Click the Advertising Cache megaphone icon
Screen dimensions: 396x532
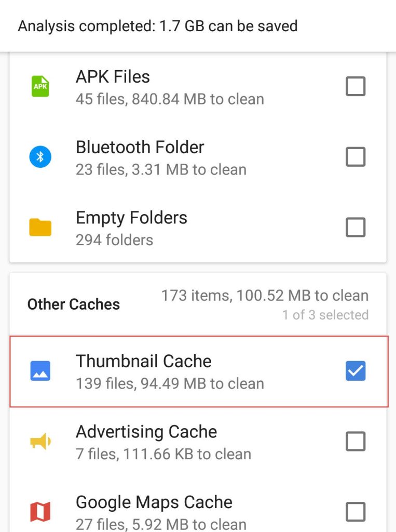(40, 441)
